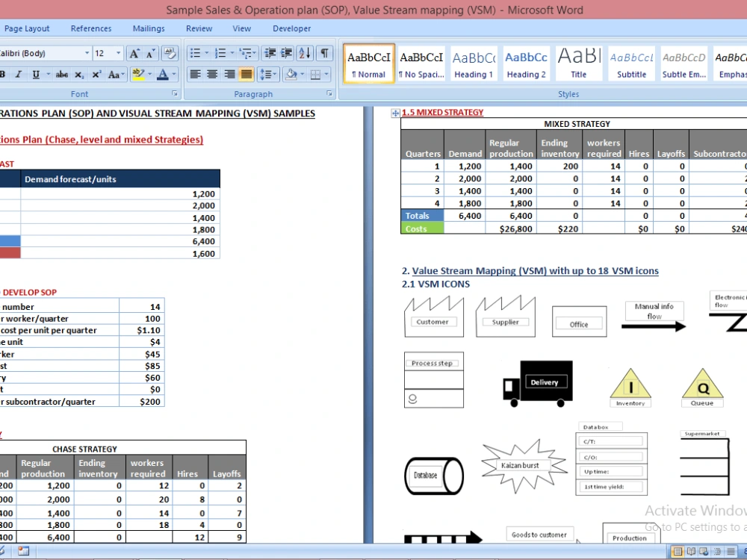This screenshot has height=560, width=747.
Task: Apply the Heading 2 style
Action: tap(526, 63)
